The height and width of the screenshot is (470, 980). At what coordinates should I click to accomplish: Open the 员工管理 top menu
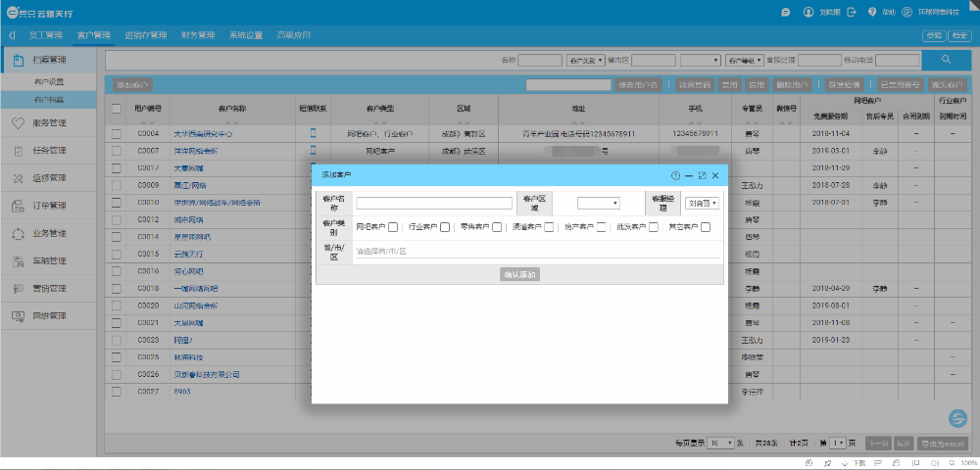(46, 35)
